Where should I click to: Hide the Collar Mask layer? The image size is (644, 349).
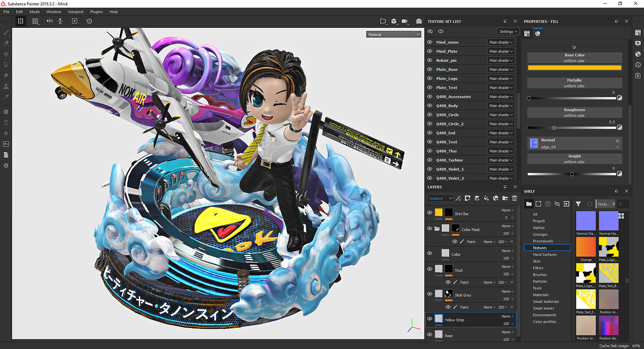[429, 229]
